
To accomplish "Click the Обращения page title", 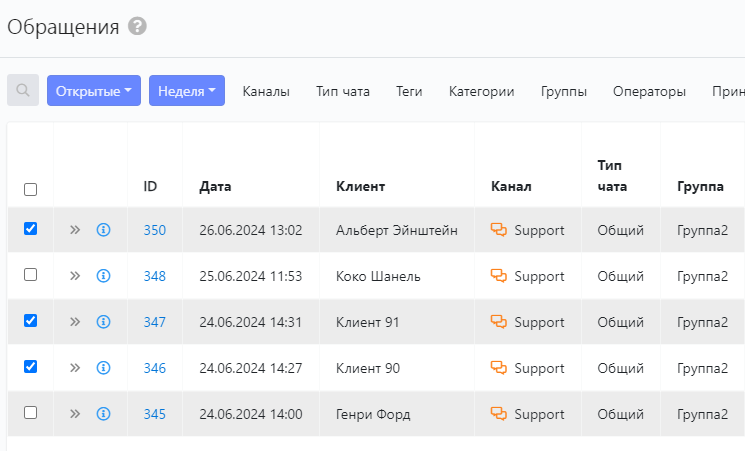I will click(x=63, y=27).
